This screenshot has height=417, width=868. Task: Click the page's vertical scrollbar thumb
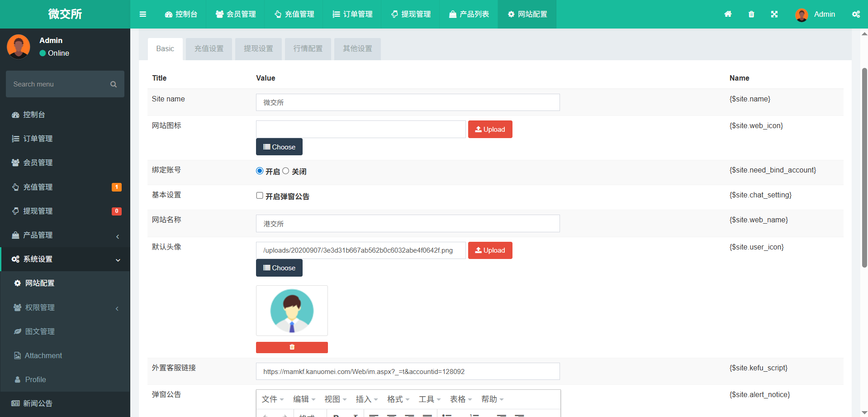(864, 168)
